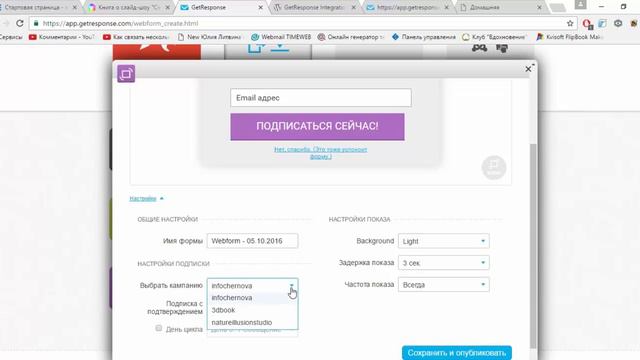
Task: Open the 'Частота показа' dropdown
Action: point(443,284)
